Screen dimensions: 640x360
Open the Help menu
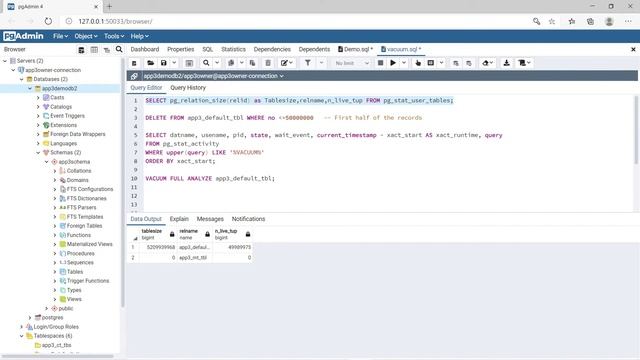click(x=140, y=36)
